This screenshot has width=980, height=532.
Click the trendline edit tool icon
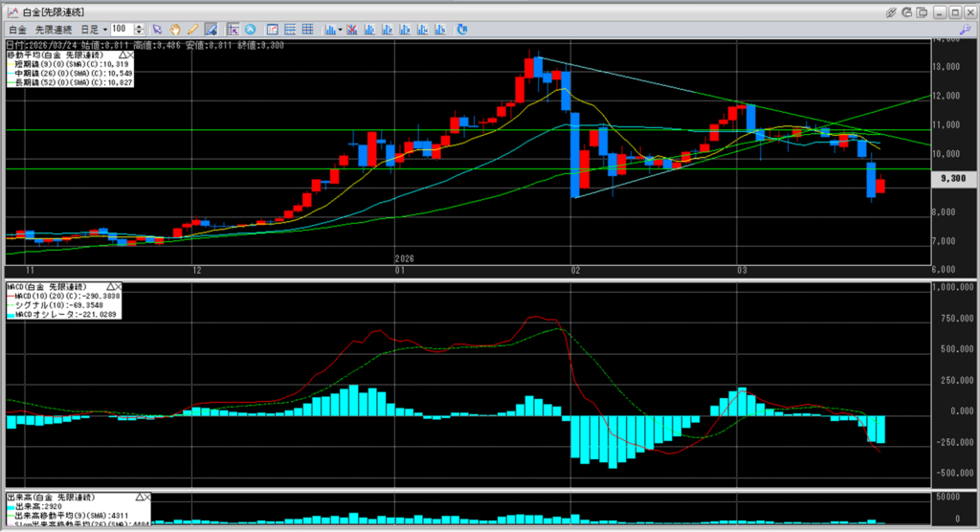pyautogui.click(x=211, y=30)
